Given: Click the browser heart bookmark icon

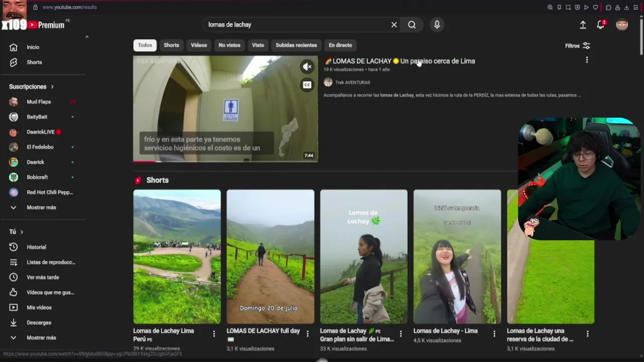Looking at the screenshot, I should point(596,7).
